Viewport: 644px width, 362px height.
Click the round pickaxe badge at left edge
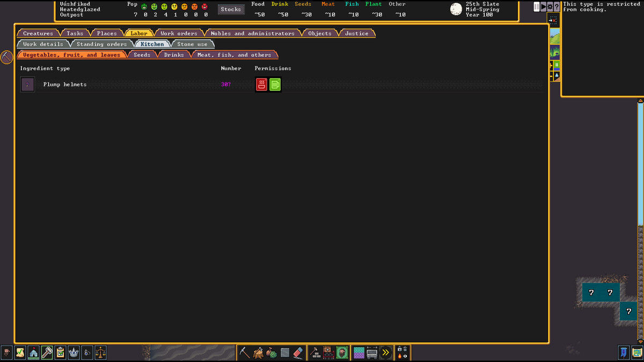point(6,57)
